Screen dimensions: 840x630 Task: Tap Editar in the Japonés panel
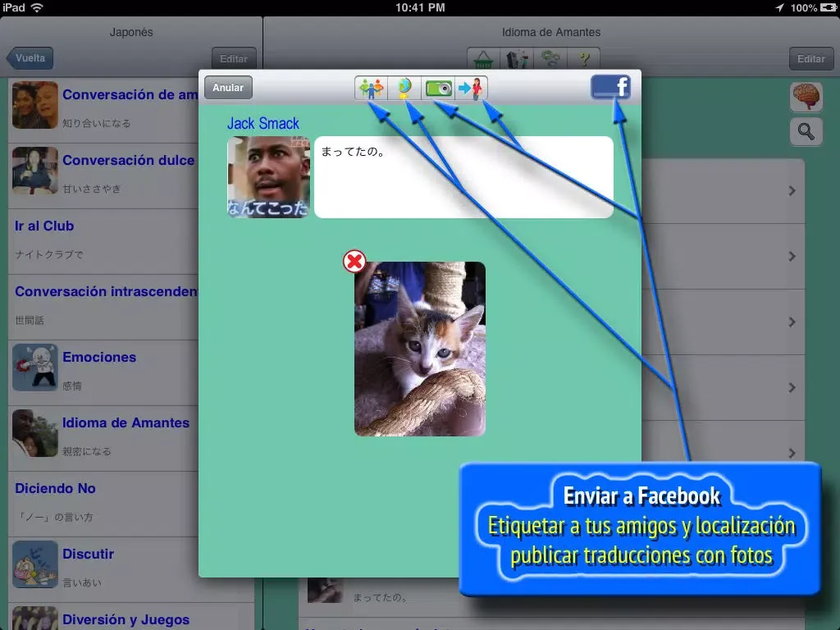coord(234,58)
